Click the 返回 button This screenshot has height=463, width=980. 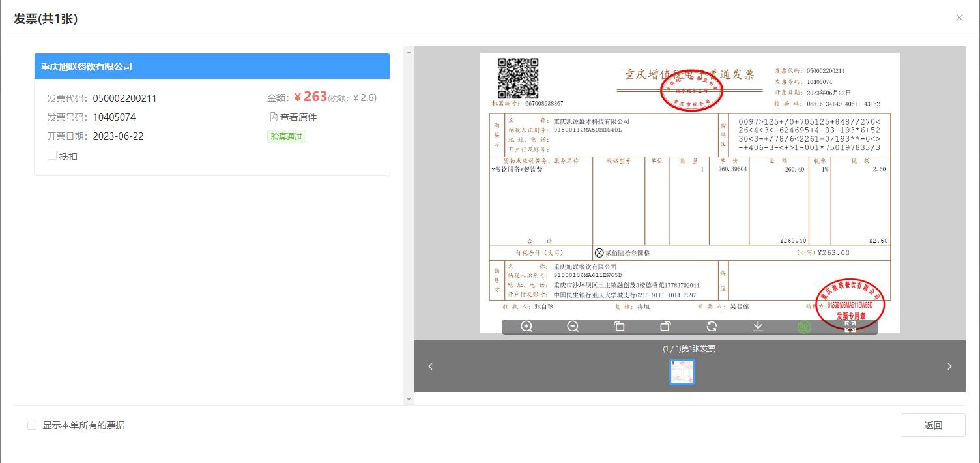(933, 425)
